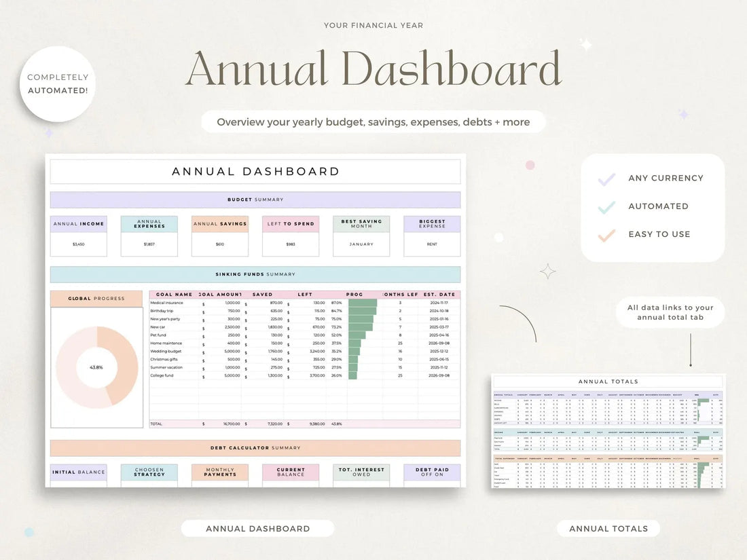Screen dimensions: 747x560
Task: Click the teal checkmark beside Automated
Action: click(606, 207)
